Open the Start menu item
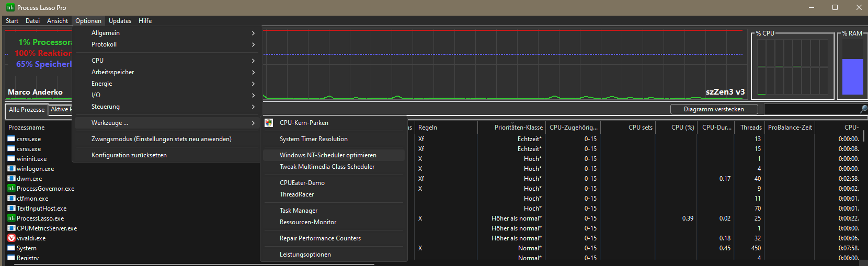The width and height of the screenshot is (868, 266). click(12, 21)
